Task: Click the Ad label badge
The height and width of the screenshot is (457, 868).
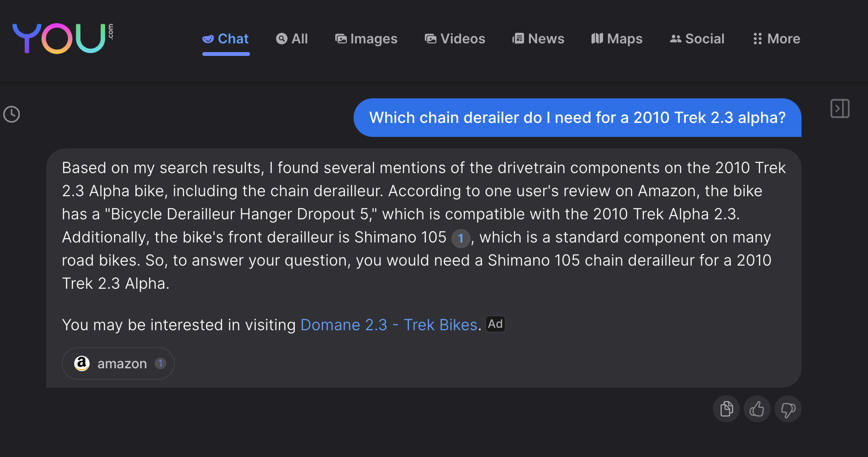Action: coord(495,324)
